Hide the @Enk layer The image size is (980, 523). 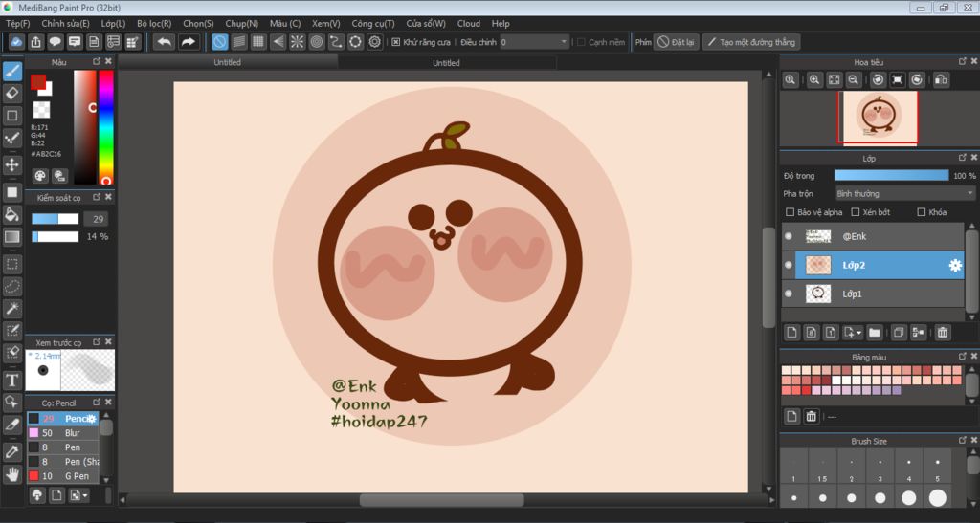coord(789,236)
